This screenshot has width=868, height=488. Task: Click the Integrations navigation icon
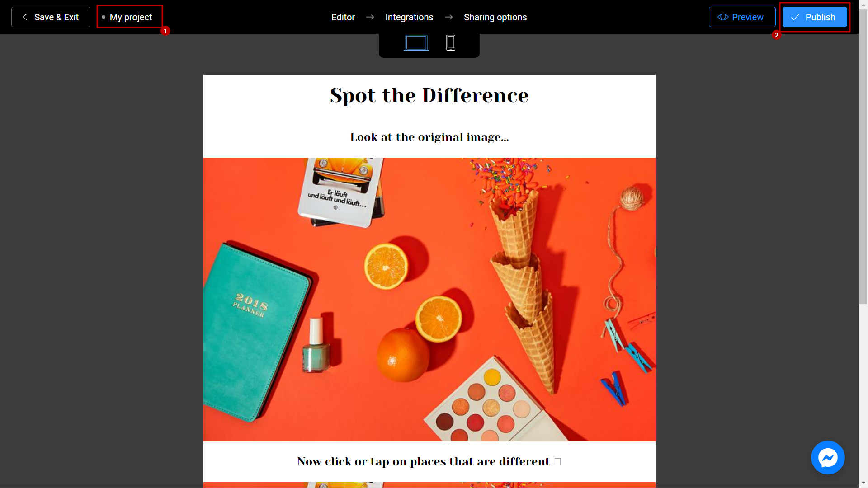coord(409,17)
